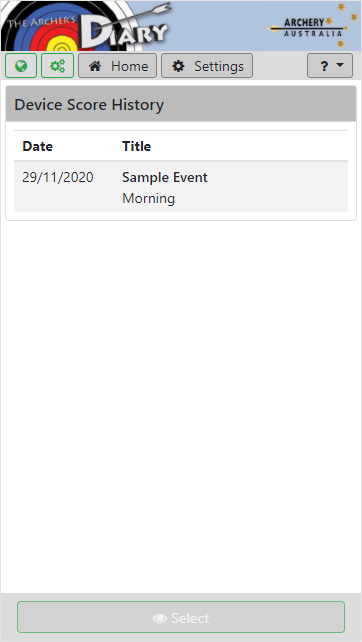This screenshot has width=362, height=642.
Task: Click the eye icon on Select
Action: click(x=160, y=618)
